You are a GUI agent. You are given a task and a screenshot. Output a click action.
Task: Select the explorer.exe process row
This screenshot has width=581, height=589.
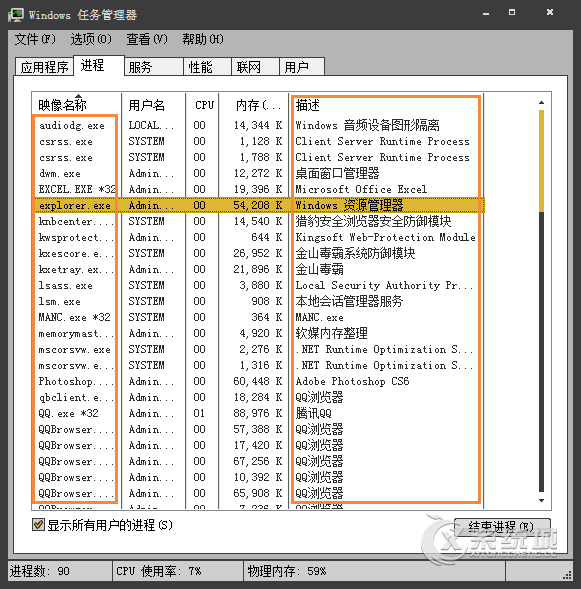point(258,205)
